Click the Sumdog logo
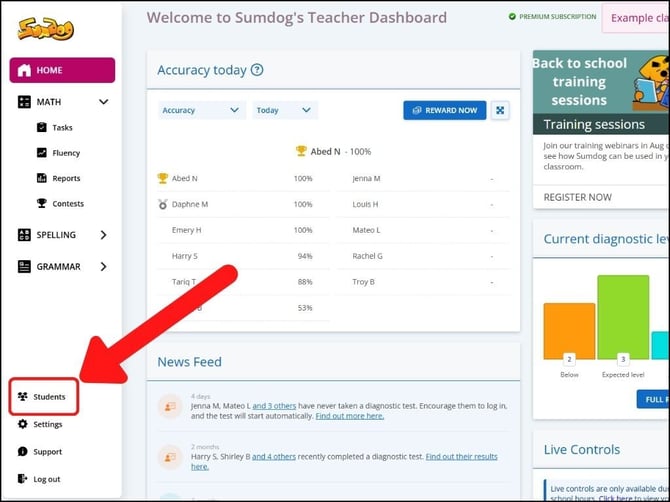The width and height of the screenshot is (670, 502). click(x=46, y=29)
